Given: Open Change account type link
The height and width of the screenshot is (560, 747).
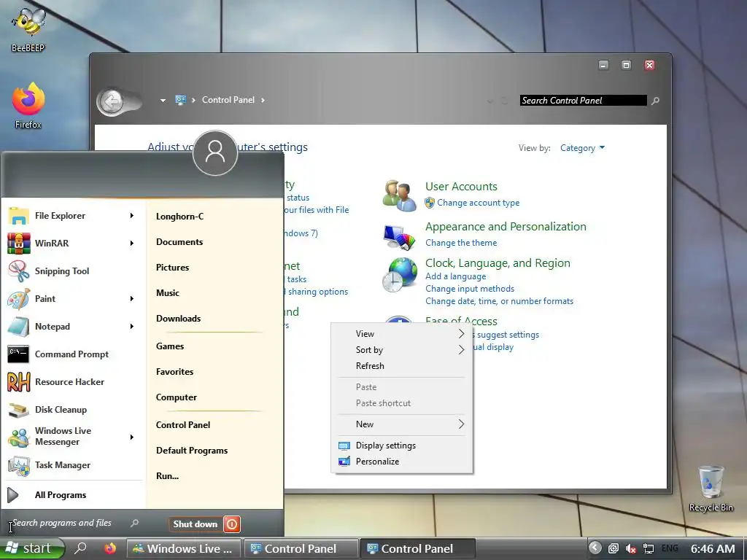Looking at the screenshot, I should 479,203.
